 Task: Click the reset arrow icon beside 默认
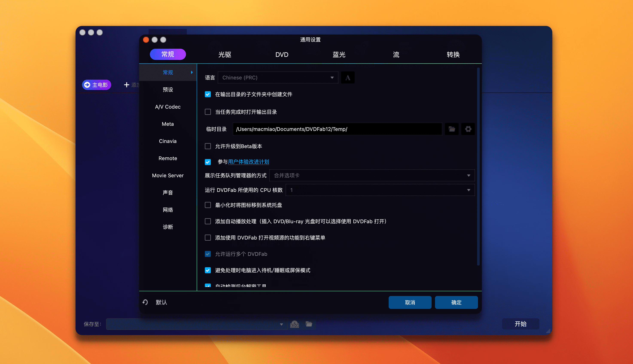[145, 302]
